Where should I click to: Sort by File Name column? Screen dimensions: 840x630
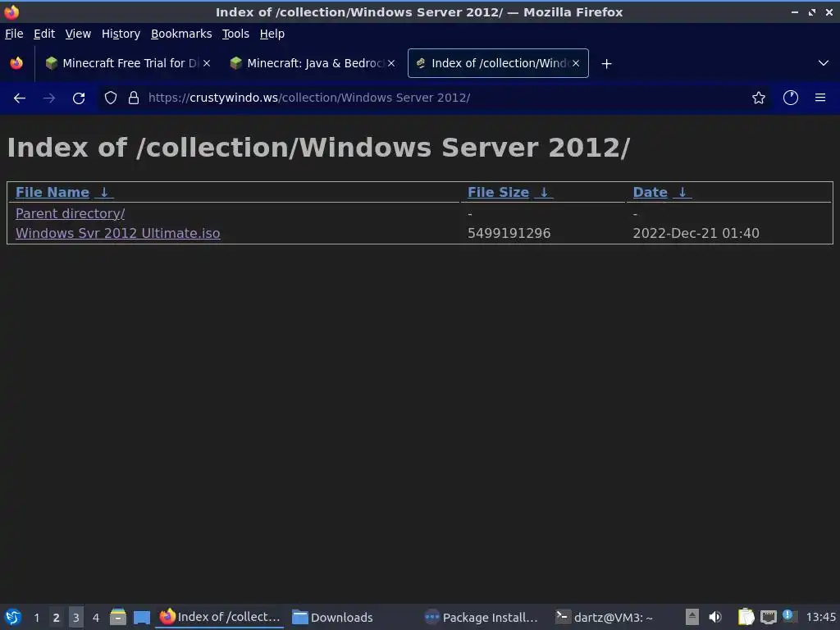[52, 192]
